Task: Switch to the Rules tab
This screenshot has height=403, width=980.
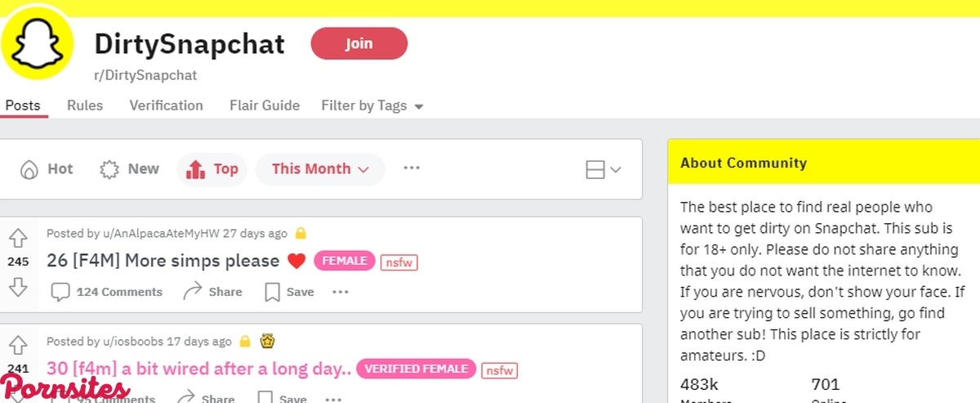Action: 85,105
